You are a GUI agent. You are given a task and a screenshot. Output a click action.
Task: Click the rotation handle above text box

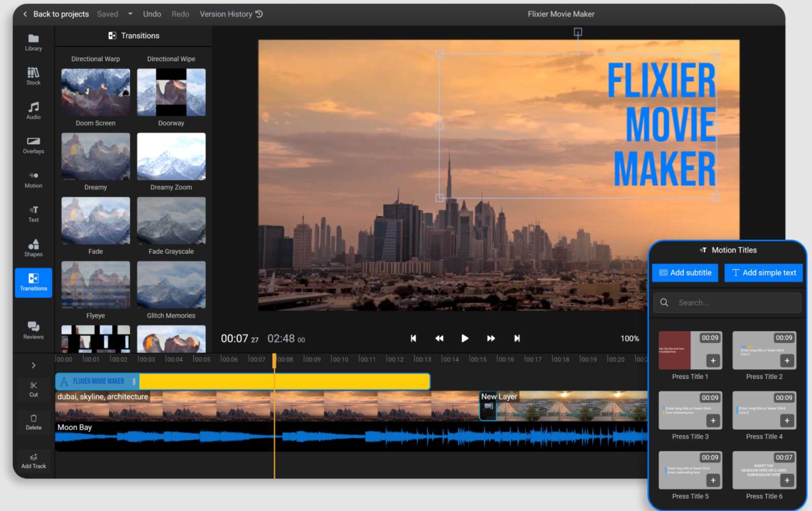point(578,32)
